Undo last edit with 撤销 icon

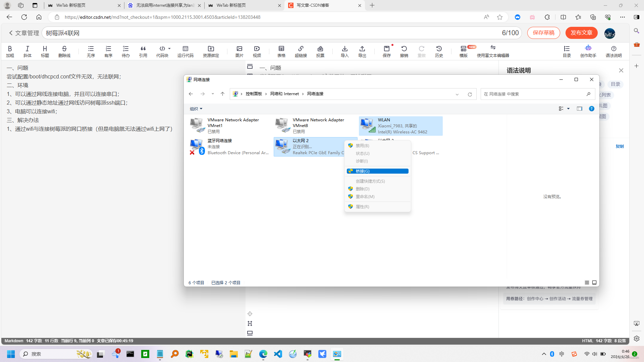click(x=404, y=51)
